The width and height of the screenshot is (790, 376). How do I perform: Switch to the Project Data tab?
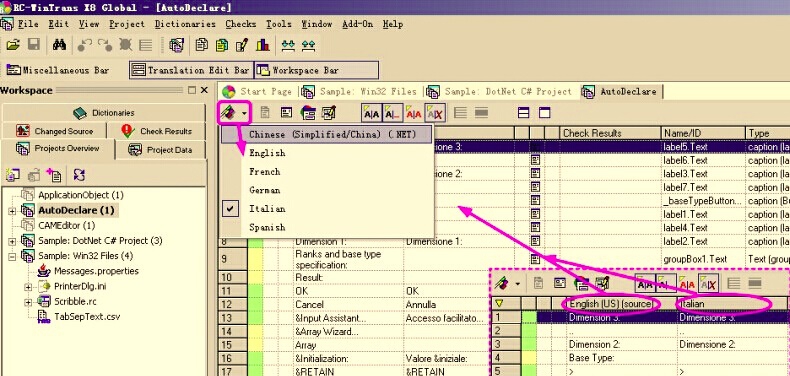click(x=161, y=150)
